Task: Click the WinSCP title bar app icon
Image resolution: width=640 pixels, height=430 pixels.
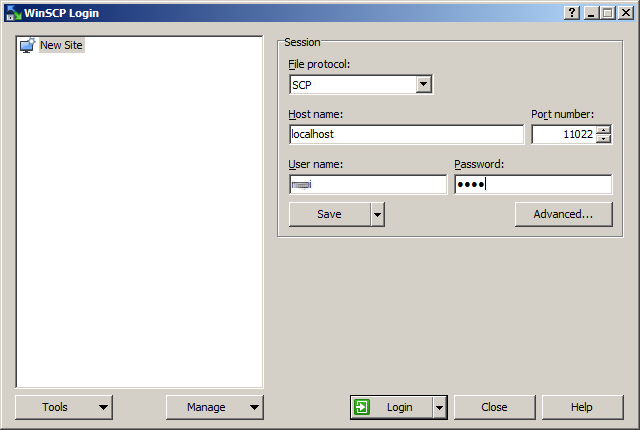Action: click(13, 13)
